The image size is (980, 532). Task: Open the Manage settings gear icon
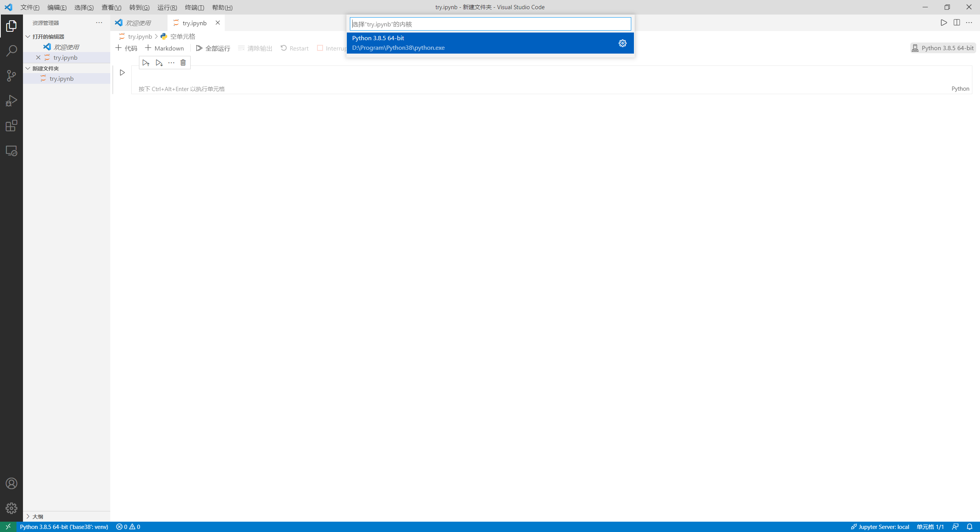pyautogui.click(x=11, y=508)
